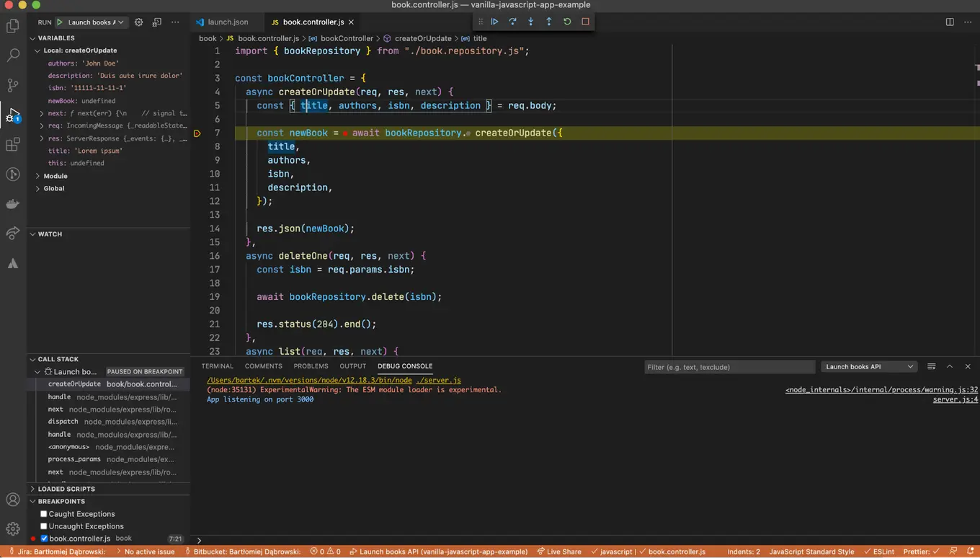This screenshot has width=980, height=558.
Task: Restart the debug session via restart icon
Action: coord(566,22)
